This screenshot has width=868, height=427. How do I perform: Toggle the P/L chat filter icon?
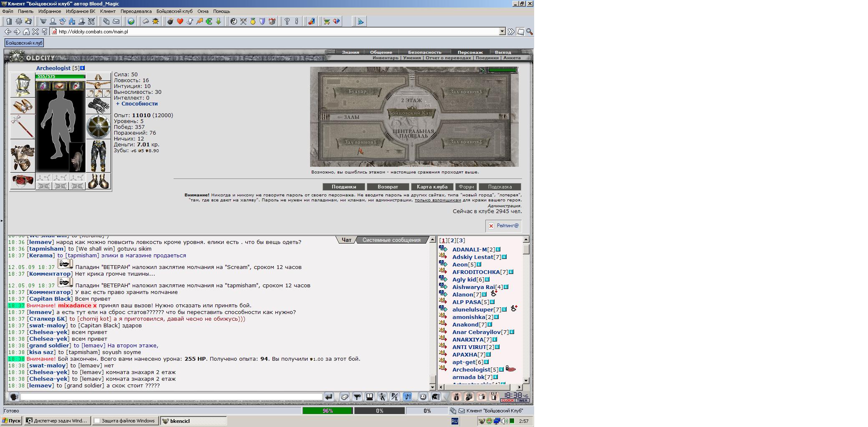coord(395,397)
